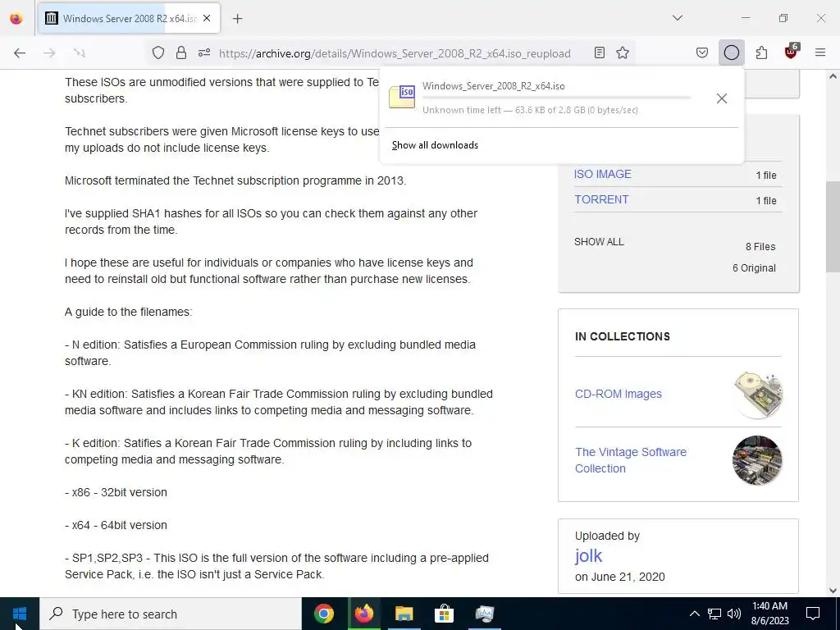This screenshot has width=840, height=630.
Task: Open the CD-ROM Images collection link
Action: [x=619, y=394]
